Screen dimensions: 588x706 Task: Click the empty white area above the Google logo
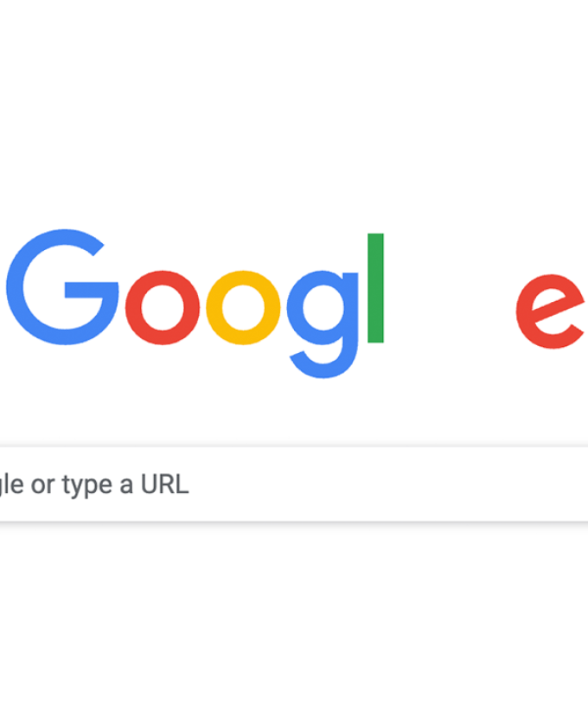pos(294,112)
